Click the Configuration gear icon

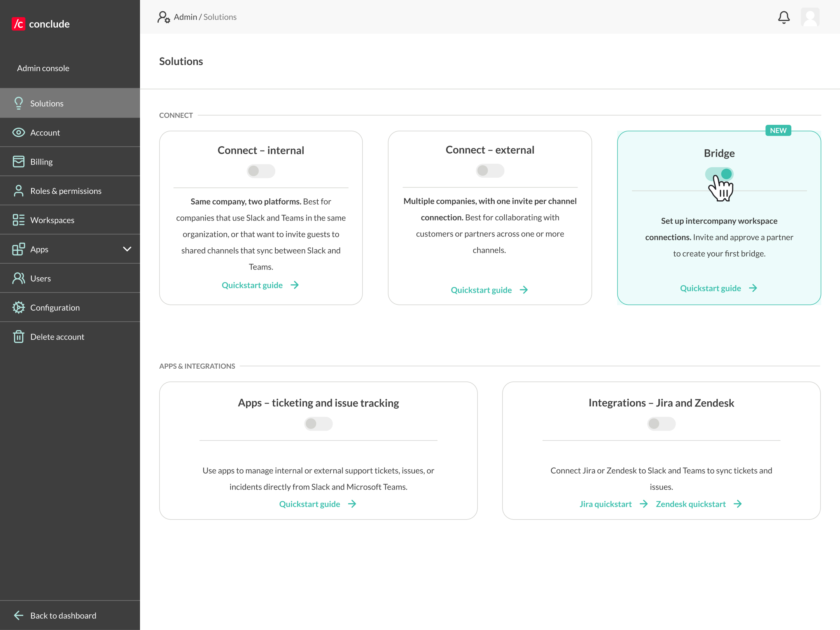click(18, 308)
